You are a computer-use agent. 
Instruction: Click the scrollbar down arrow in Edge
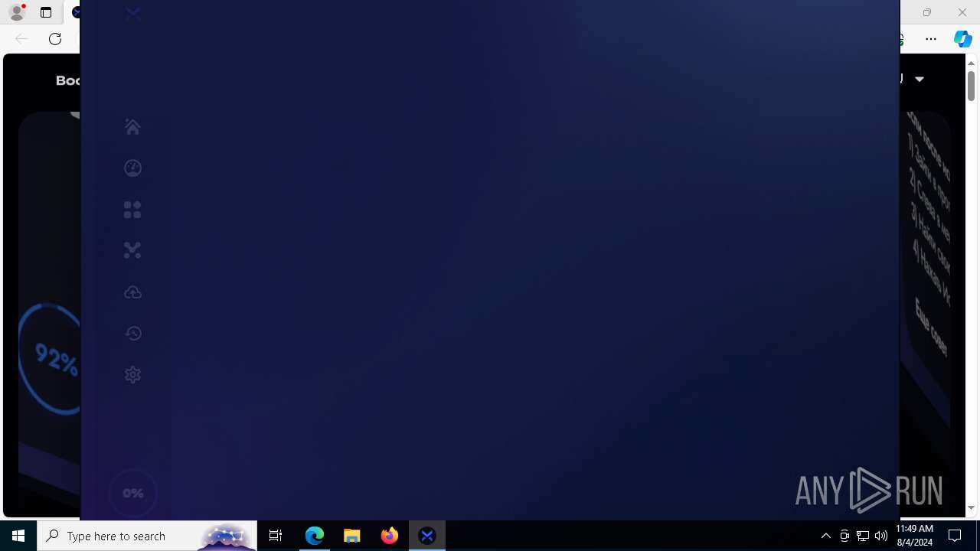click(971, 507)
